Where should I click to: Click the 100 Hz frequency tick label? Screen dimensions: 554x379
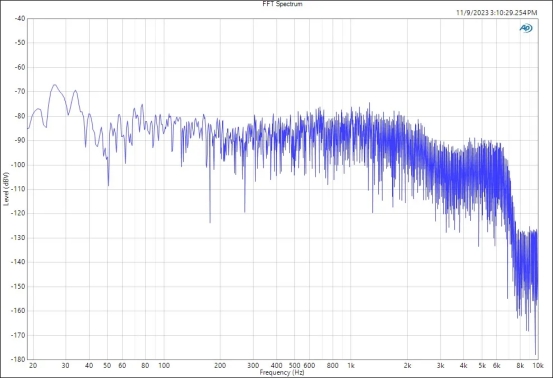[x=164, y=366]
